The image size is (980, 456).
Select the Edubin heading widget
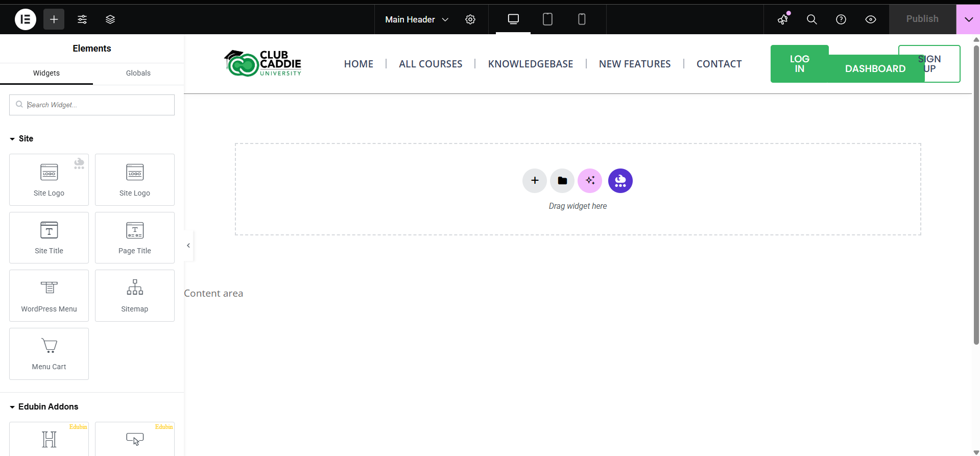(49, 439)
